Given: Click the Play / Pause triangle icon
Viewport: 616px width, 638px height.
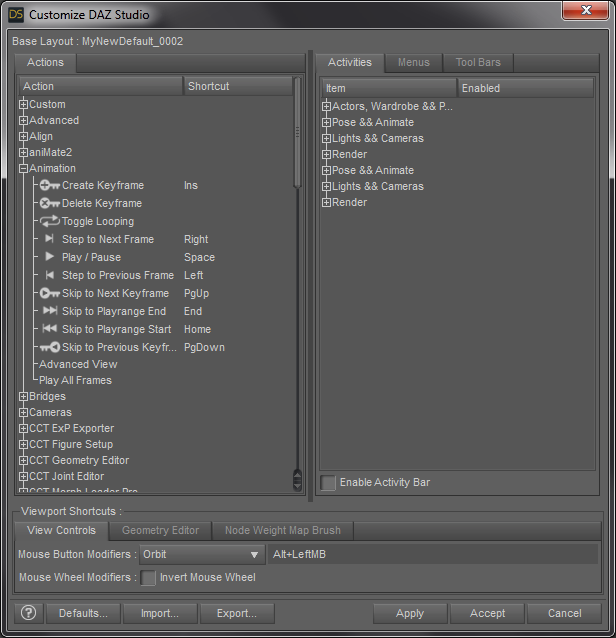Looking at the screenshot, I should click(x=50, y=256).
